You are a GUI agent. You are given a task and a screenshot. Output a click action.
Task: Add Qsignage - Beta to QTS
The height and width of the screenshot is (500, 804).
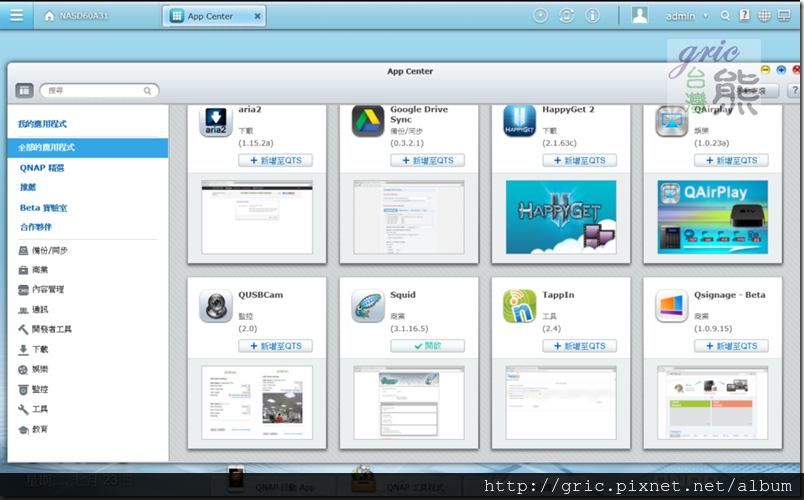click(731, 346)
